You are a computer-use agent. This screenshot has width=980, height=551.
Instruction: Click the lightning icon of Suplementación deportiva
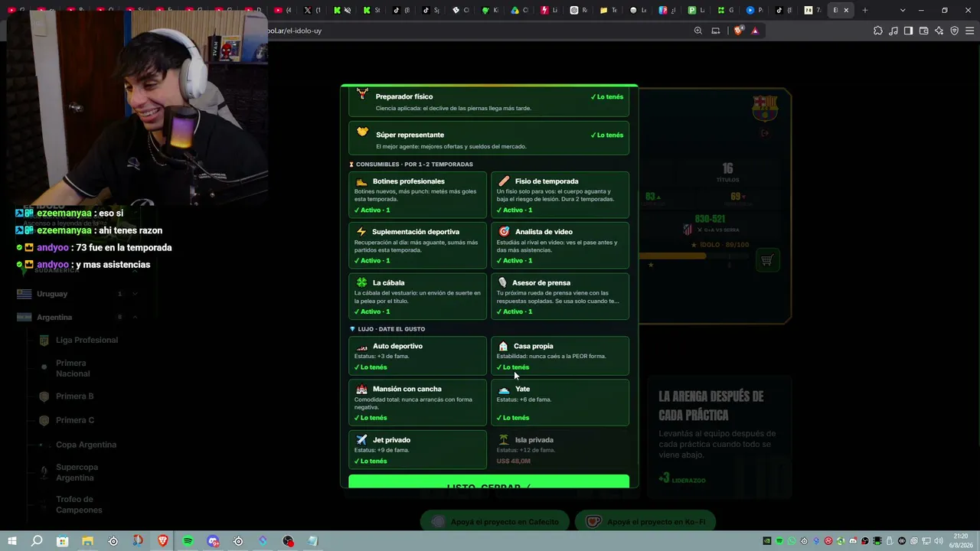362,231
